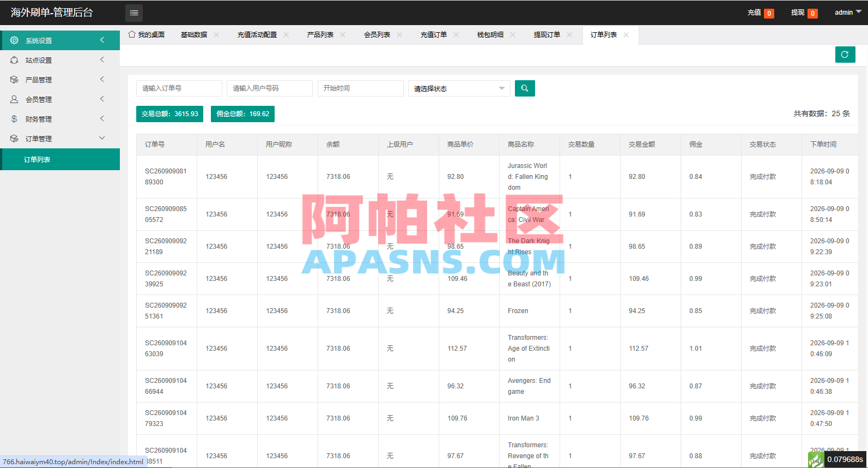Click the 提现 notification badge
This screenshot has width=868, height=468.
(x=812, y=14)
